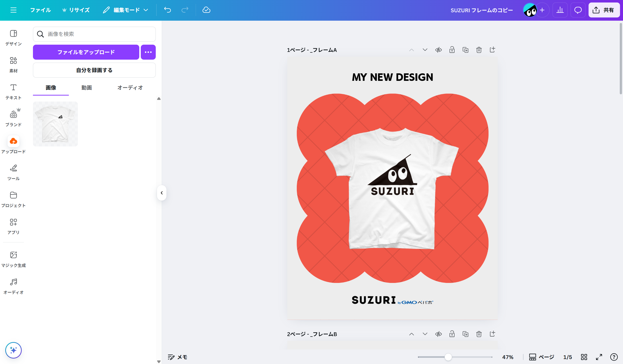Delete page 1 with trash icon
The height and width of the screenshot is (364, 623).
pyautogui.click(x=479, y=50)
